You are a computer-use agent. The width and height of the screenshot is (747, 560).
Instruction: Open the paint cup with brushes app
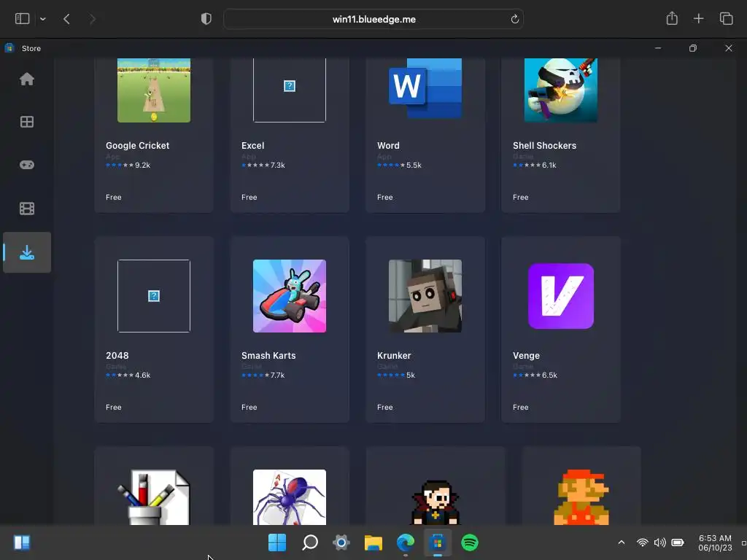pos(154,497)
